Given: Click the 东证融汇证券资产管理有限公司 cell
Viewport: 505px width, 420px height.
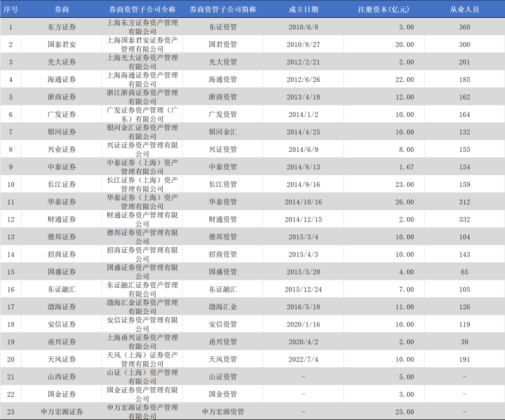Looking at the screenshot, I should (x=142, y=289).
